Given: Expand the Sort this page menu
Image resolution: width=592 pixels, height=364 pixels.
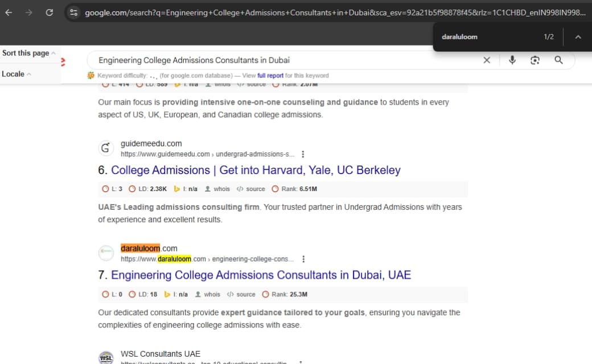Looking at the screenshot, I should pos(28,53).
